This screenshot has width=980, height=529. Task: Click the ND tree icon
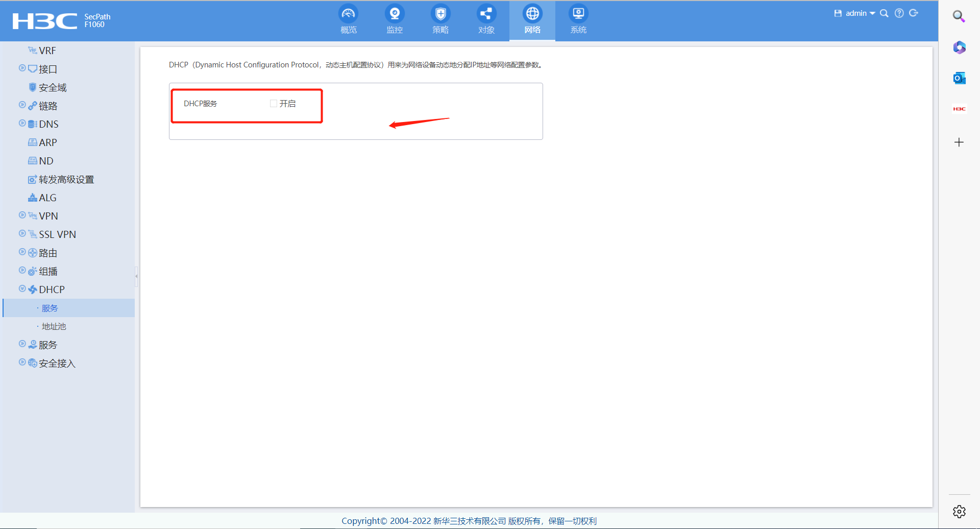point(32,160)
